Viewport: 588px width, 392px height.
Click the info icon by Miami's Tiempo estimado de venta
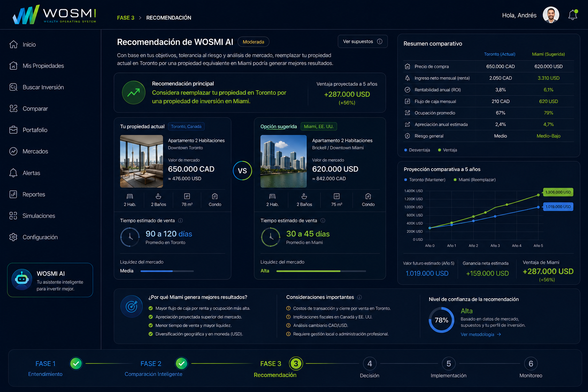point(323,220)
